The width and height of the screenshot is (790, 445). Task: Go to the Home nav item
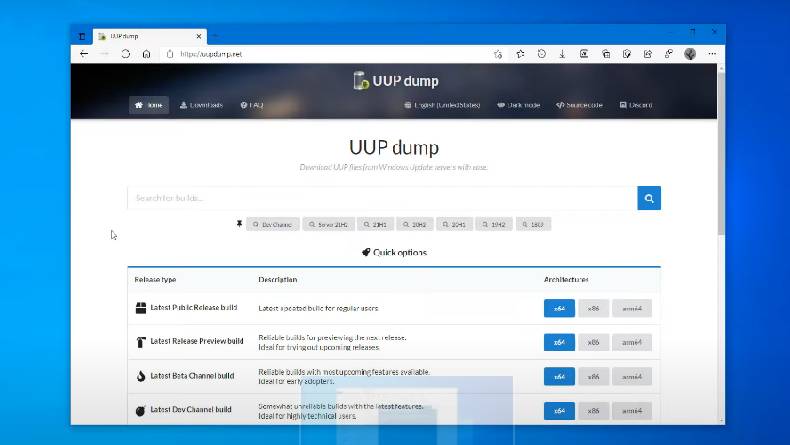[149, 105]
